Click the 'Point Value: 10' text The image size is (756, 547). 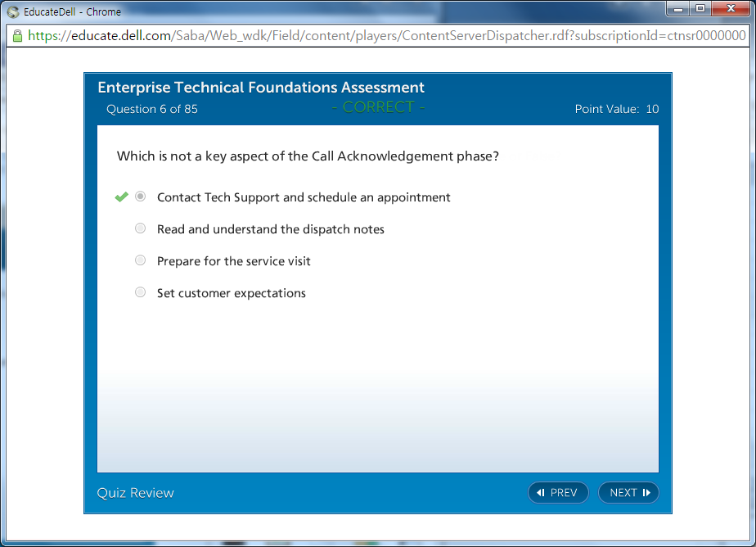616,109
